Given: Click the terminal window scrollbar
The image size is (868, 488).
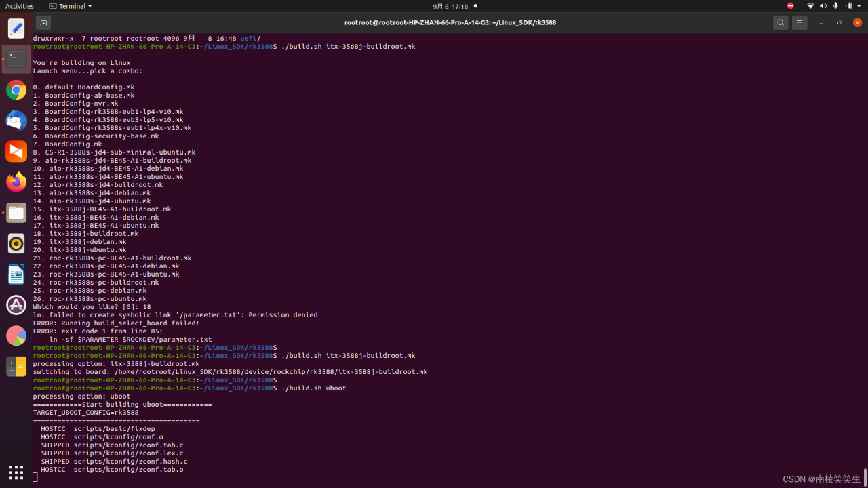Looking at the screenshot, I should click(x=865, y=473).
